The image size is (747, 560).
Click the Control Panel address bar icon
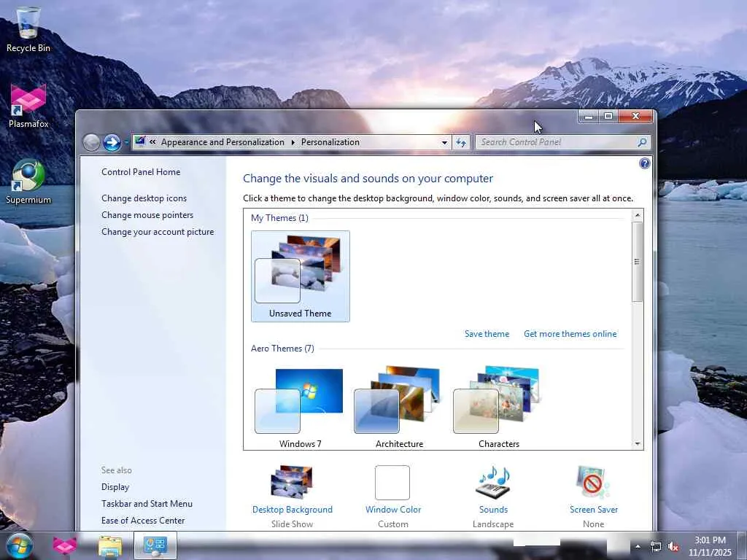click(x=140, y=142)
